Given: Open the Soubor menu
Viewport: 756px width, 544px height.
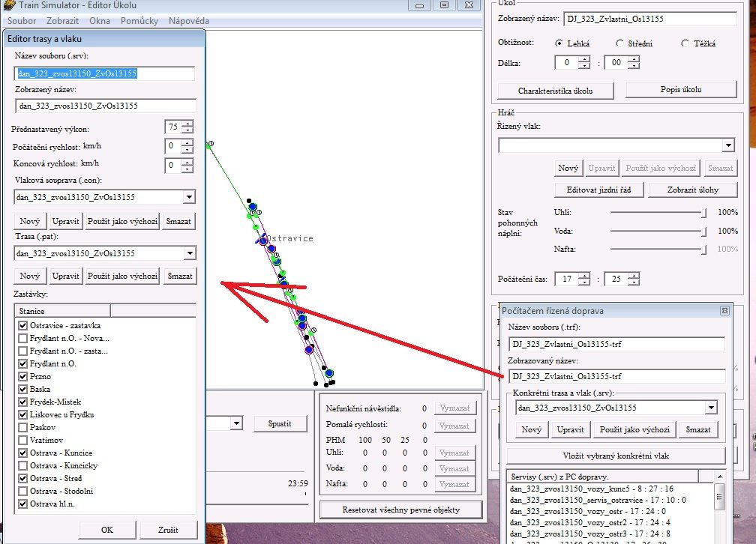Looking at the screenshot, I should pyautogui.click(x=22, y=20).
